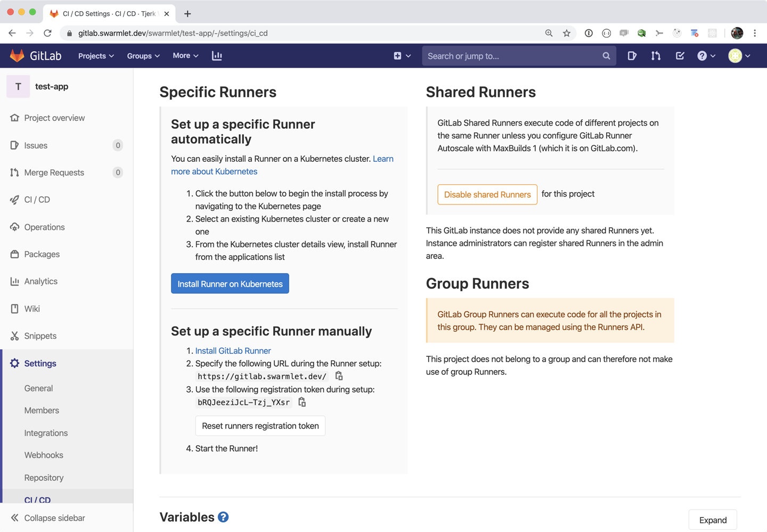Viewport: 767px width, 532px height.
Task: Click the GitLab logo home icon
Action: (x=18, y=56)
